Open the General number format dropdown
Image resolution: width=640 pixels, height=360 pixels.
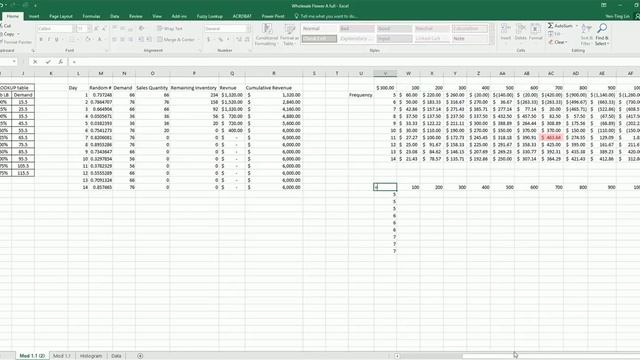[248, 29]
